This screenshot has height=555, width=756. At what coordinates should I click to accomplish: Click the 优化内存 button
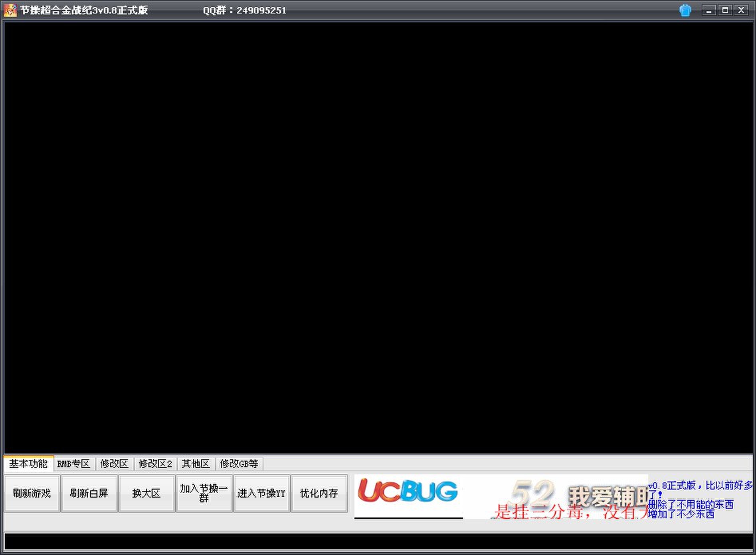pos(319,494)
